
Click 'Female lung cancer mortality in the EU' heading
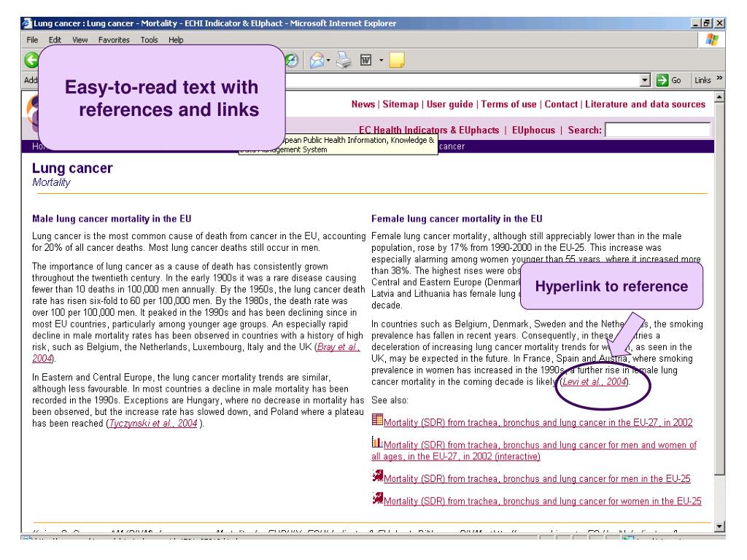[457, 219]
